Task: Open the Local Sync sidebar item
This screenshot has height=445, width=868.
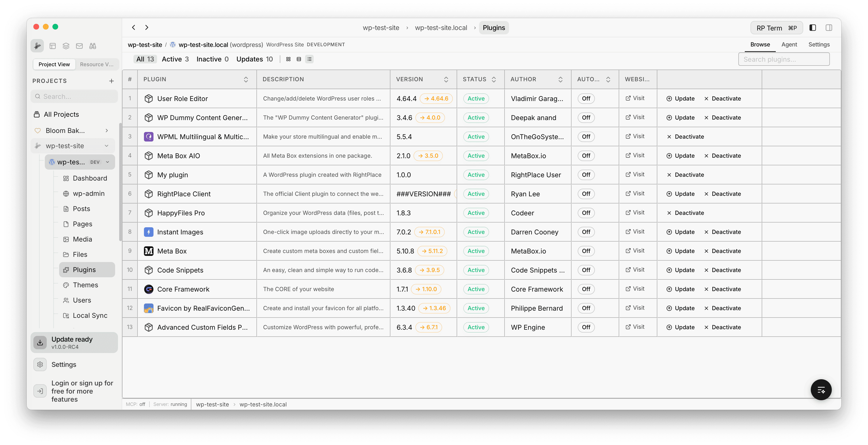Action: tap(90, 315)
